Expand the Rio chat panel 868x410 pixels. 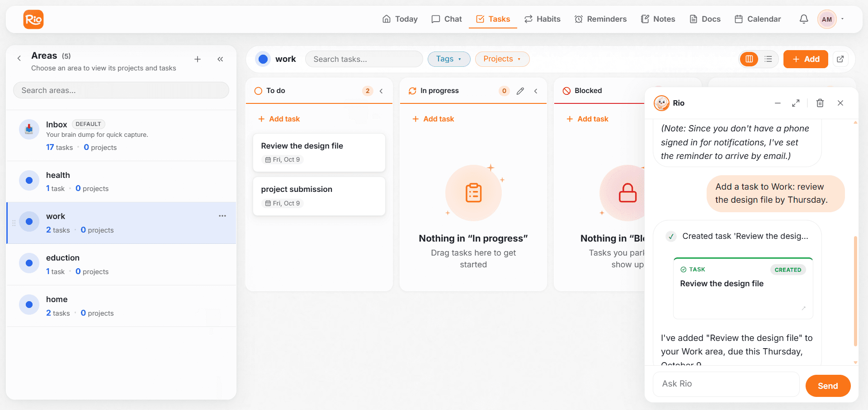coord(796,103)
